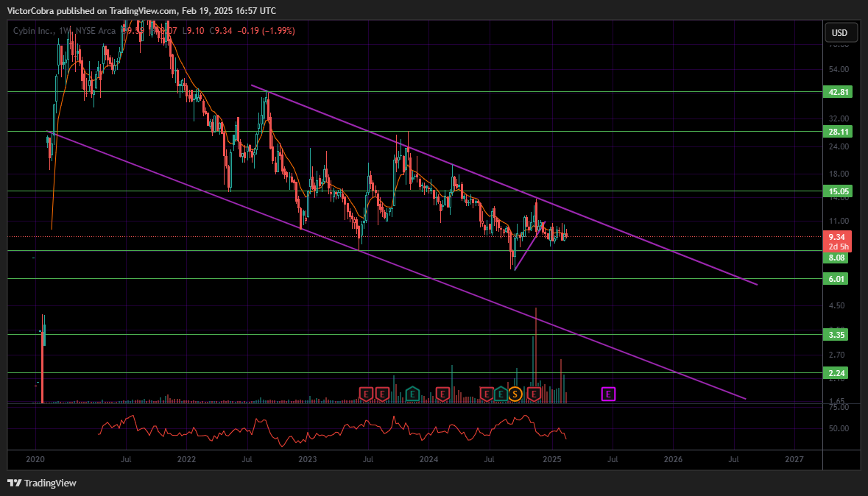This screenshot has width=868, height=496.
Task: Click the 2025 label on time axis
Action: click(x=552, y=459)
